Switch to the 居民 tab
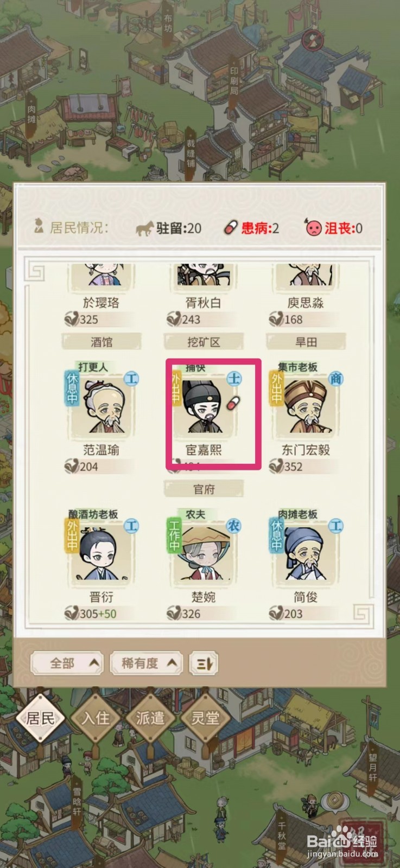Screen dimensions: 400x868 41,718
